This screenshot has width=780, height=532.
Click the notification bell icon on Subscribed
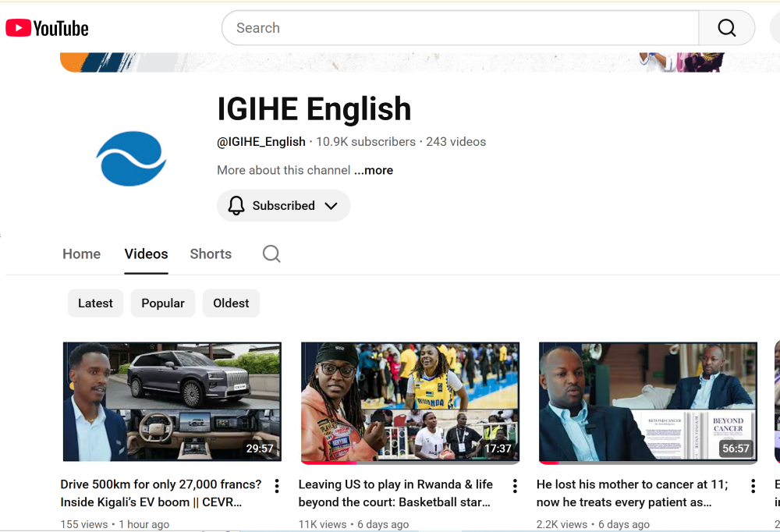coord(236,205)
